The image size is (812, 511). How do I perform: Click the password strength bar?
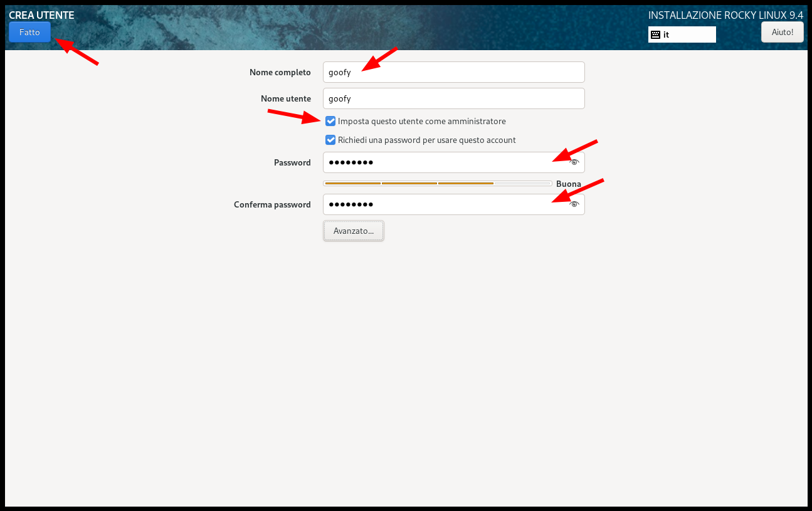438,183
